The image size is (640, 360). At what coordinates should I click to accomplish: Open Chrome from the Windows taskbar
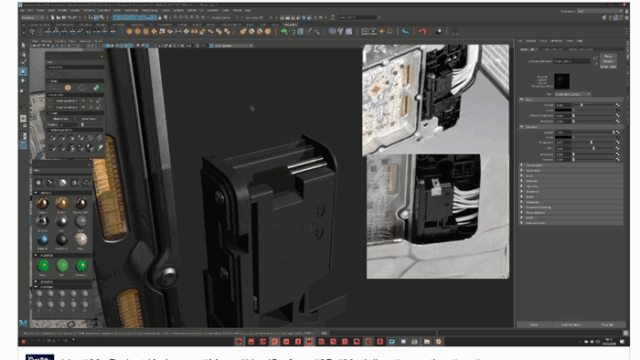tap(439, 342)
